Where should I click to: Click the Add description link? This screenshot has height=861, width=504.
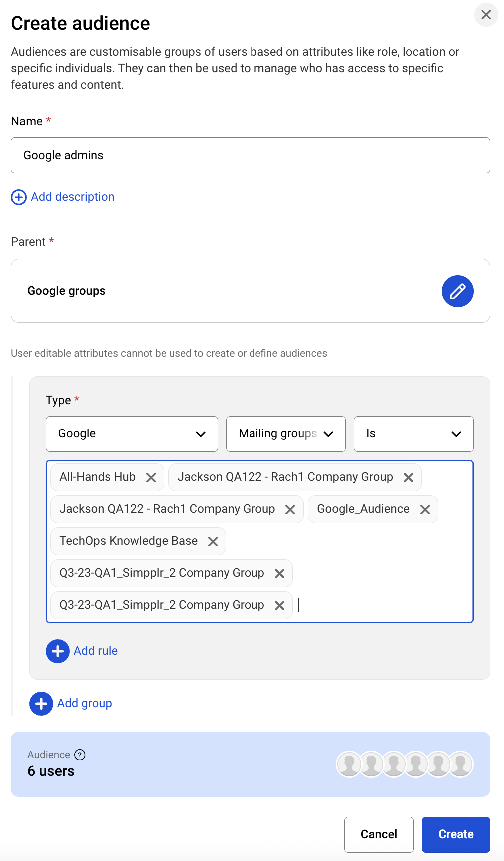click(x=72, y=197)
